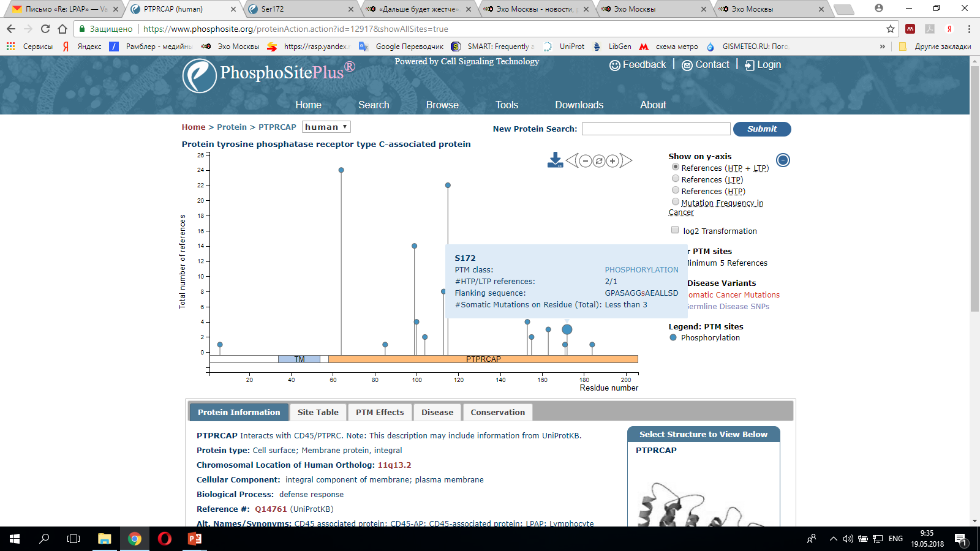Pan the plot right with arrow icon
The width and height of the screenshot is (980, 551).
[626, 161]
